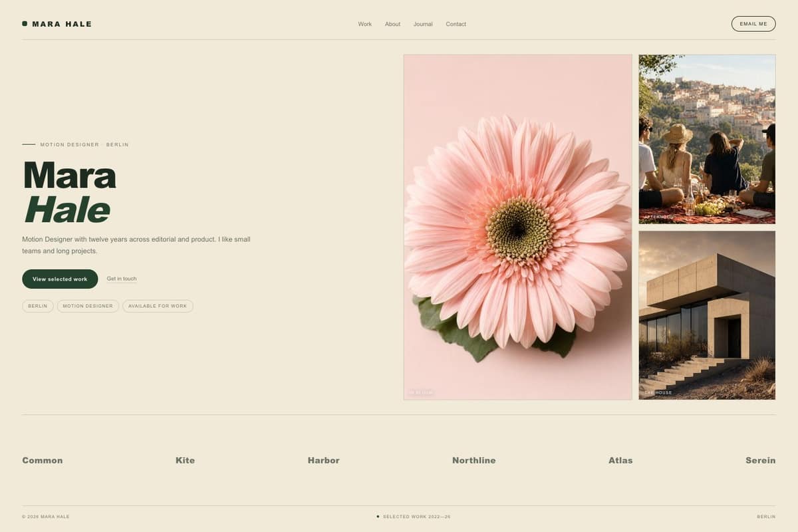Click the BERLIN label in footer corner
Image resolution: width=798 pixels, height=532 pixels.
pos(766,517)
